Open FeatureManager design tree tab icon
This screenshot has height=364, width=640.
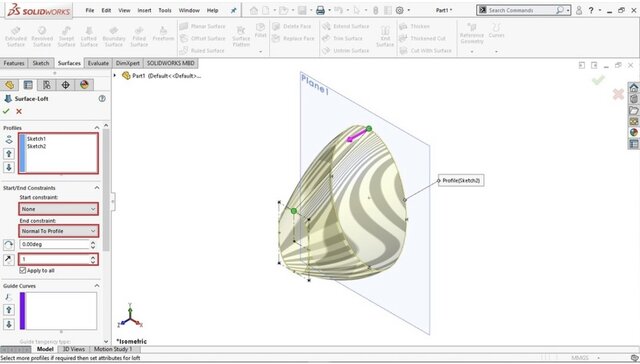pyautogui.click(x=9, y=84)
